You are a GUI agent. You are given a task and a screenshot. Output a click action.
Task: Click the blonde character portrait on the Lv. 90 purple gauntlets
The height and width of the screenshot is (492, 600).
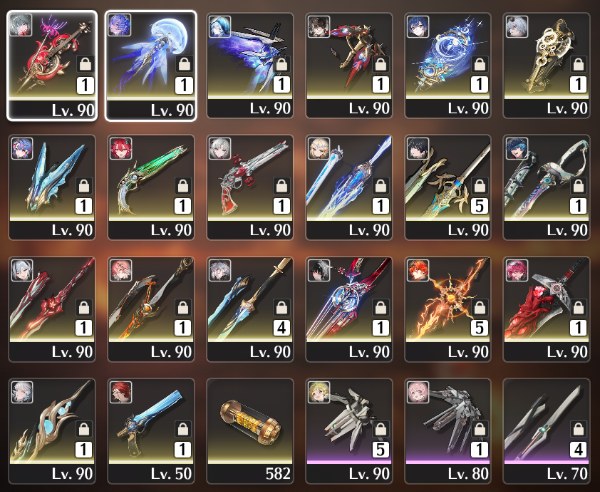pos(319,392)
